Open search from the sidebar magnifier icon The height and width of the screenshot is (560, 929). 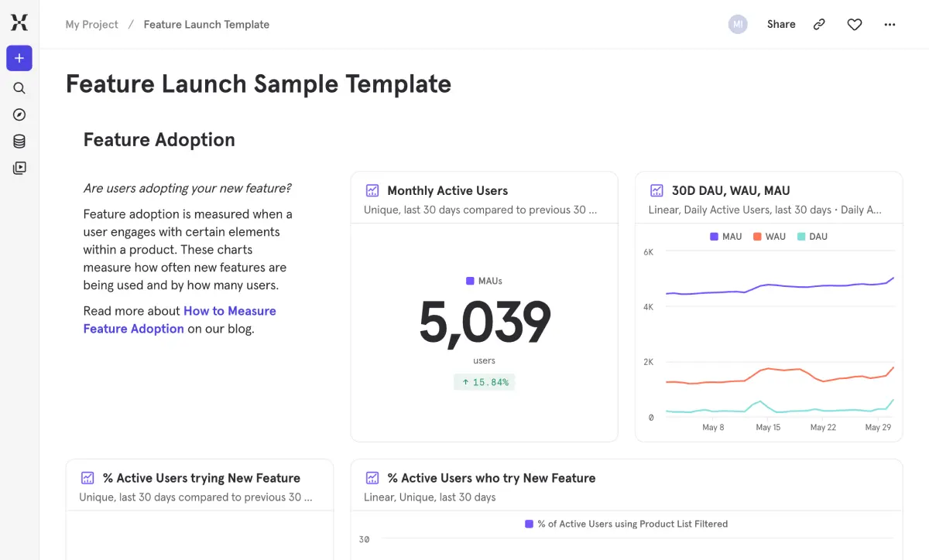click(x=19, y=88)
